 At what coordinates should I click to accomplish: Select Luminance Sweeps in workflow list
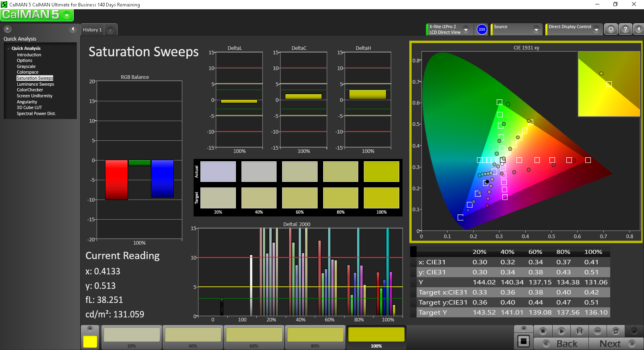click(x=35, y=84)
